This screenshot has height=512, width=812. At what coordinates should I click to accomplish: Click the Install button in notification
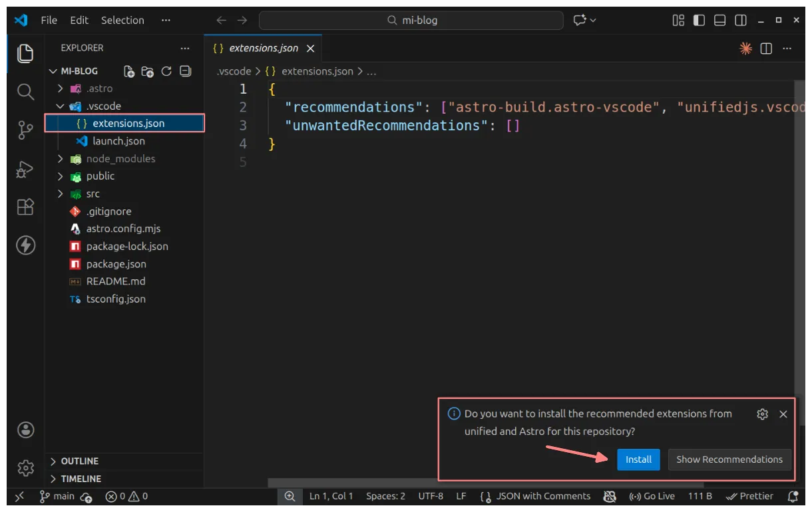click(638, 459)
